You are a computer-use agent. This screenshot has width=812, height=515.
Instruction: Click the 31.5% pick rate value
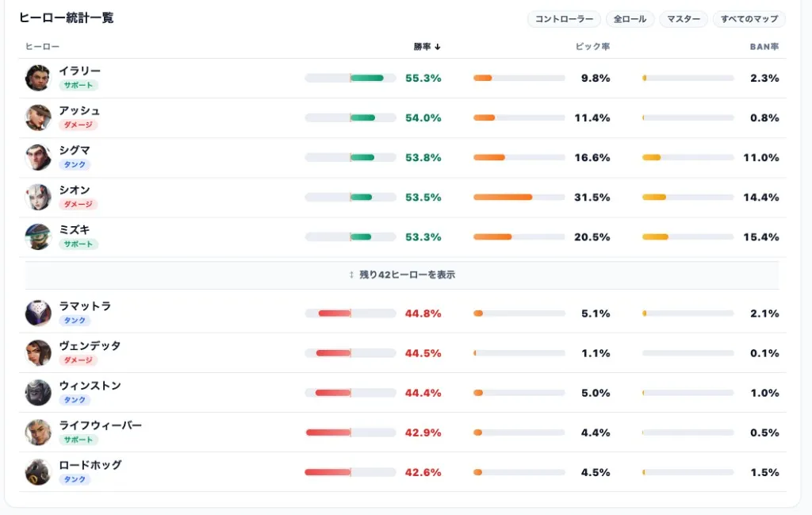592,198
